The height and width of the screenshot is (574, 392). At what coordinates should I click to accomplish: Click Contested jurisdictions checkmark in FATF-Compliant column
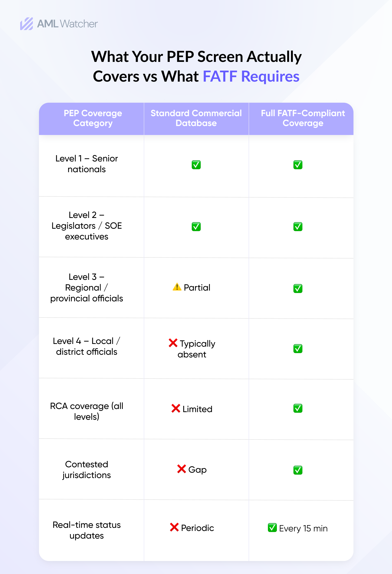[x=298, y=470]
